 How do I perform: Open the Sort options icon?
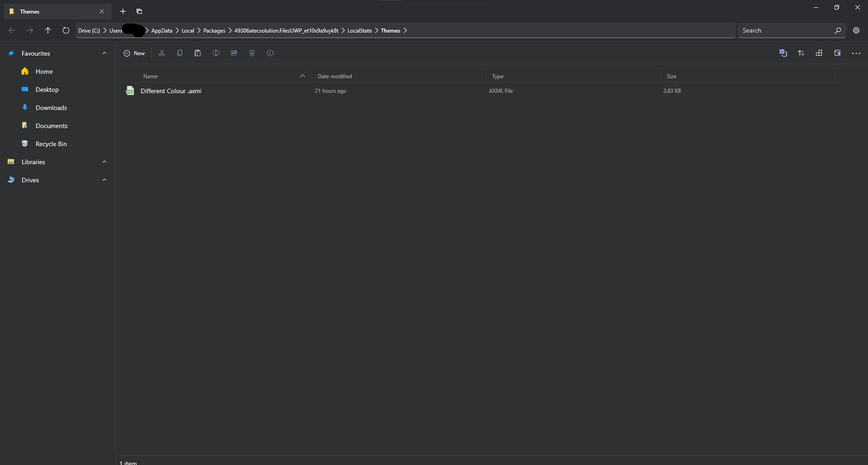pos(801,53)
